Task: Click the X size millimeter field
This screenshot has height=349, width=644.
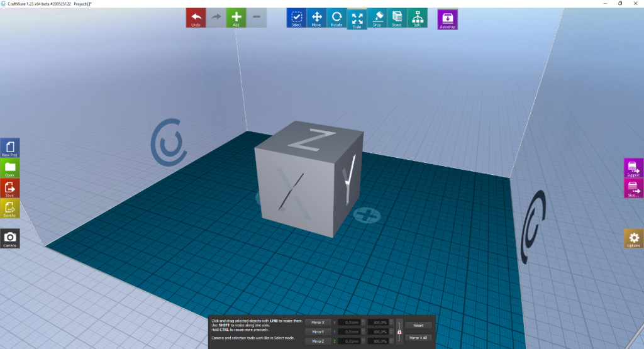Action: tap(350, 323)
